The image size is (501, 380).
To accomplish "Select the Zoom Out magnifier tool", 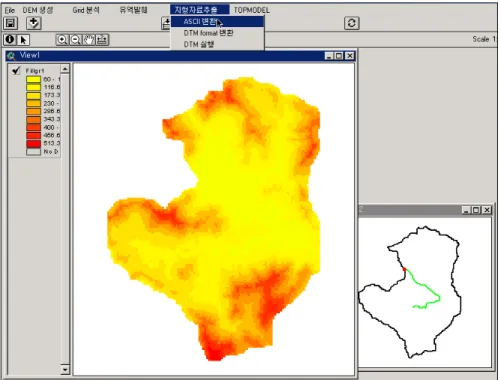I will pyautogui.click(x=76, y=40).
